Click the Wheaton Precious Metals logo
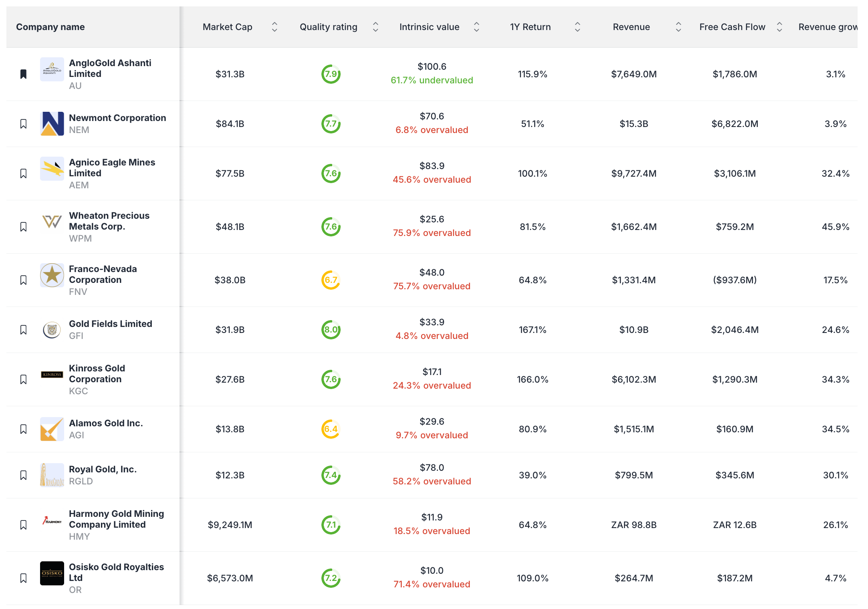The height and width of the screenshot is (609, 868). tap(52, 222)
